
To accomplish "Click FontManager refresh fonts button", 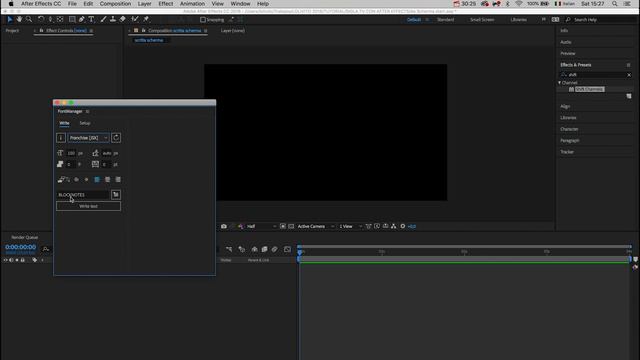I will coord(116,138).
